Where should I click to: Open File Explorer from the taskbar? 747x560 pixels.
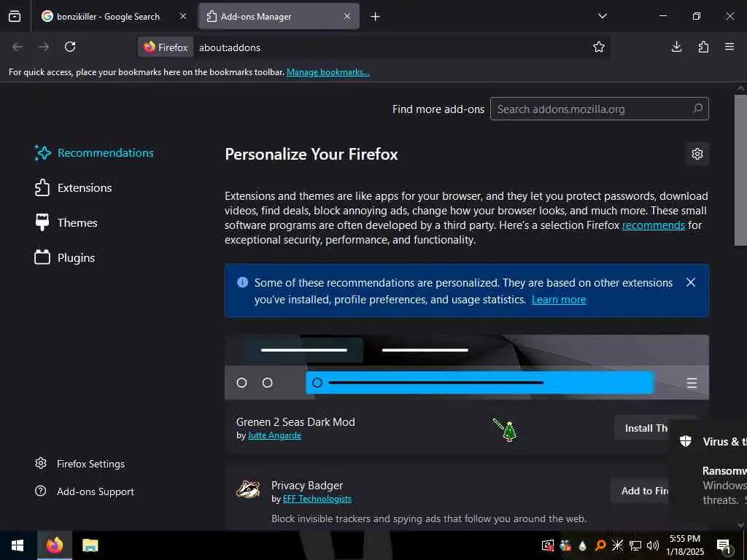[90, 545]
